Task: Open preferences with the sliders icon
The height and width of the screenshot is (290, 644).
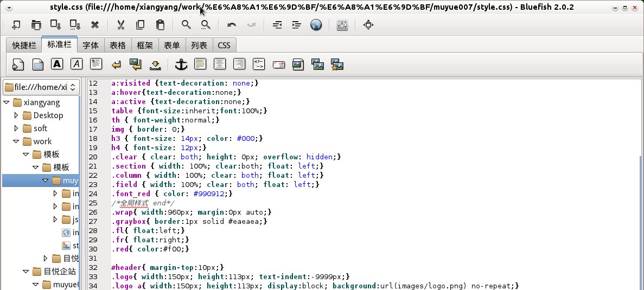Action: click(x=342, y=25)
